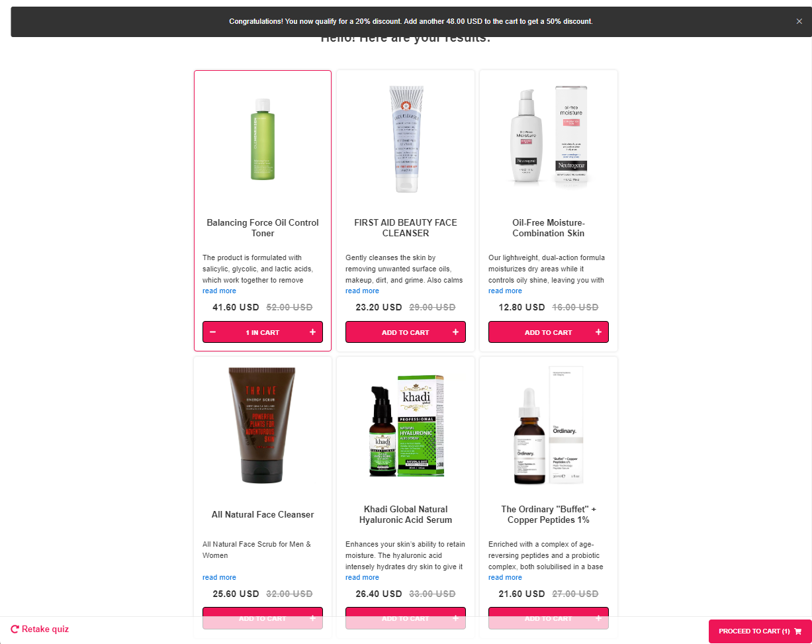
Task: Open read more for The Ordinary Buffet
Action: click(505, 578)
